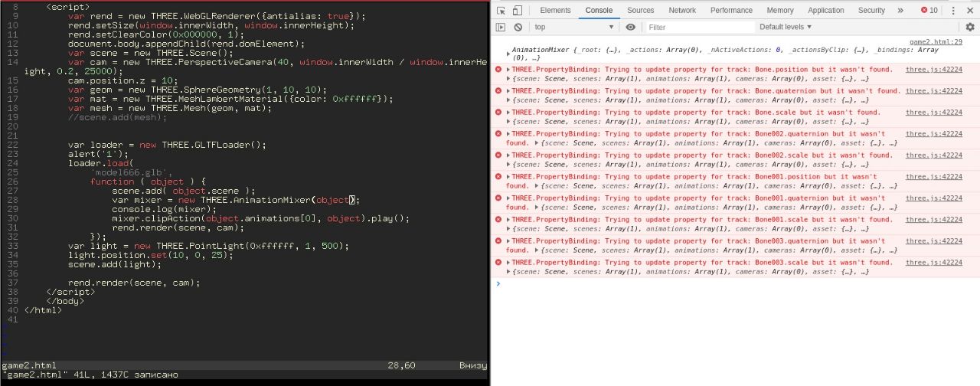Click error icon on Bone.scale row
The width and height of the screenshot is (980, 386).
[498, 113]
